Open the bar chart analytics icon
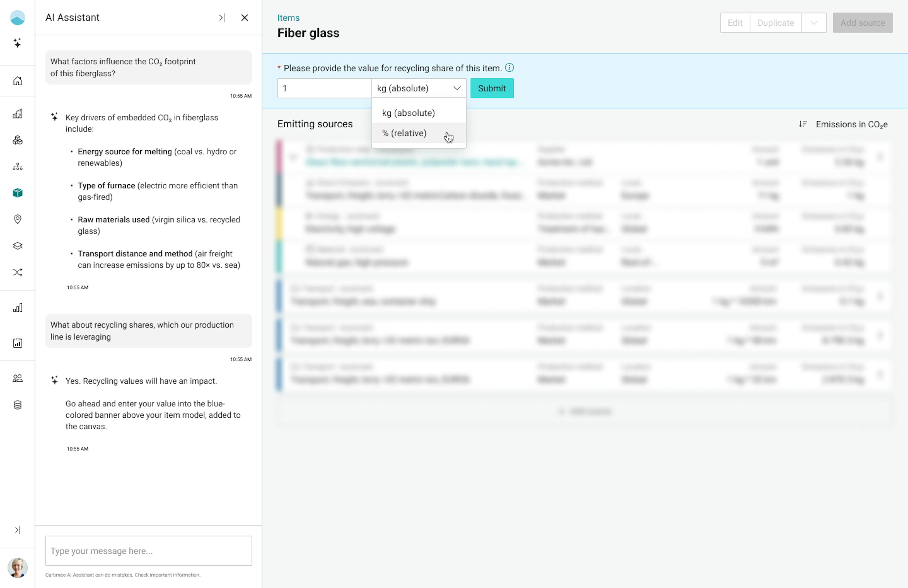The width and height of the screenshot is (908, 588). [17, 308]
